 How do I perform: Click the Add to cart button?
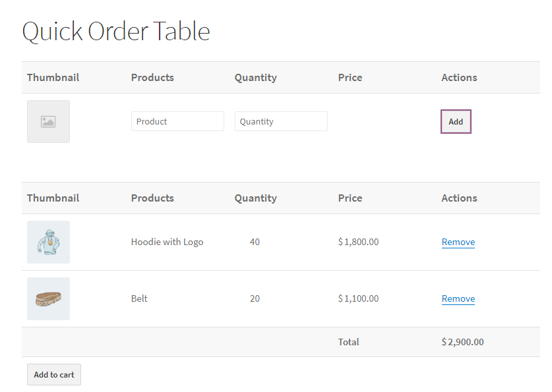tap(54, 375)
